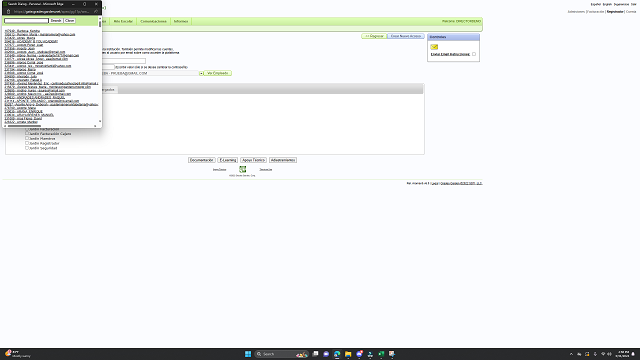Open the network status tray icon

tap(603, 354)
